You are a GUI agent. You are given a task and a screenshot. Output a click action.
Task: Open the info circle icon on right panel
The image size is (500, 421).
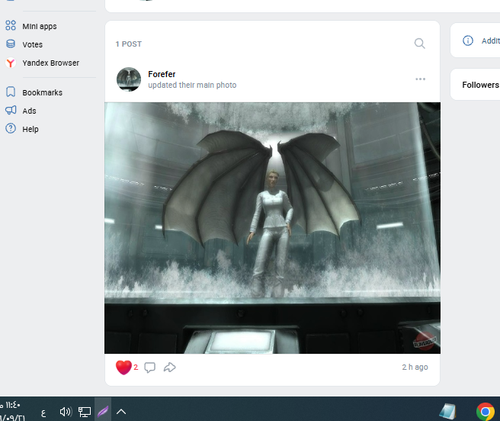pos(468,41)
